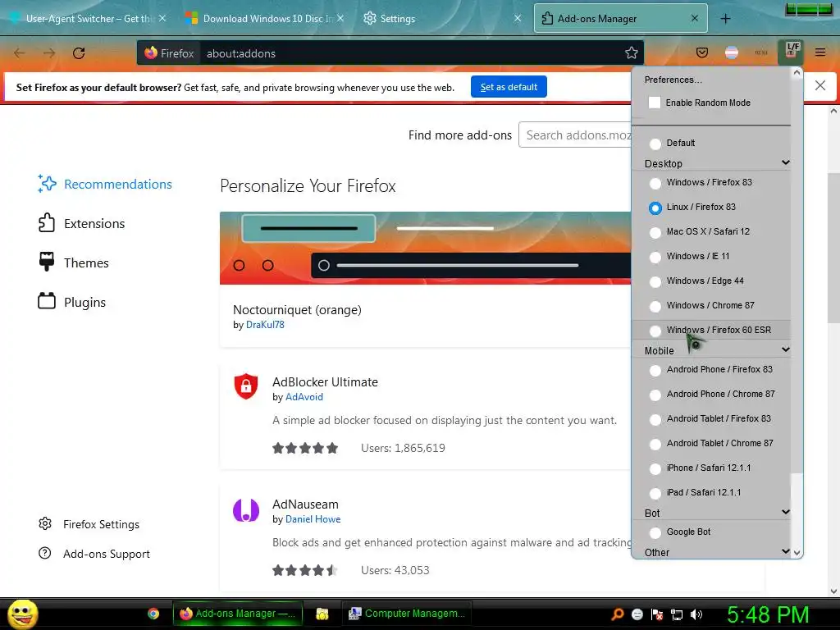Go forward one page
Viewport: 840px width, 630px height.
49,53
